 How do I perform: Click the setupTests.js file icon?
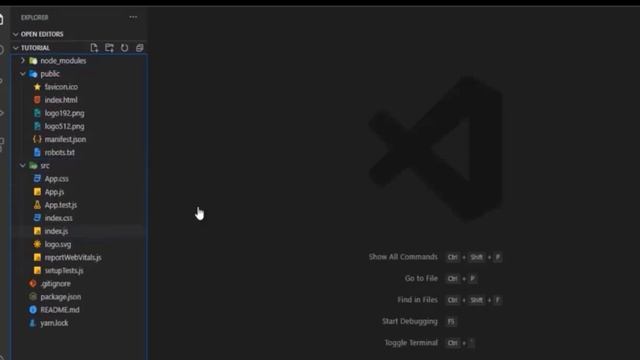[x=37, y=271]
